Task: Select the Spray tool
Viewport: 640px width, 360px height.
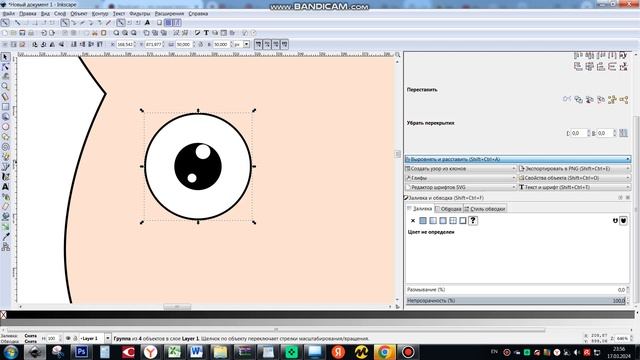Action: click(x=5, y=197)
